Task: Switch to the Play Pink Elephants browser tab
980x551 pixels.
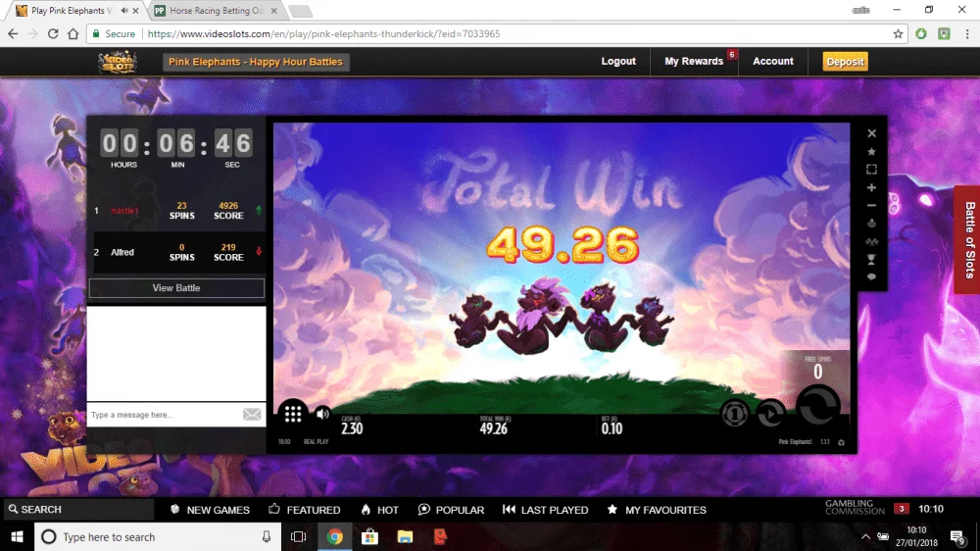Action: click(72, 11)
